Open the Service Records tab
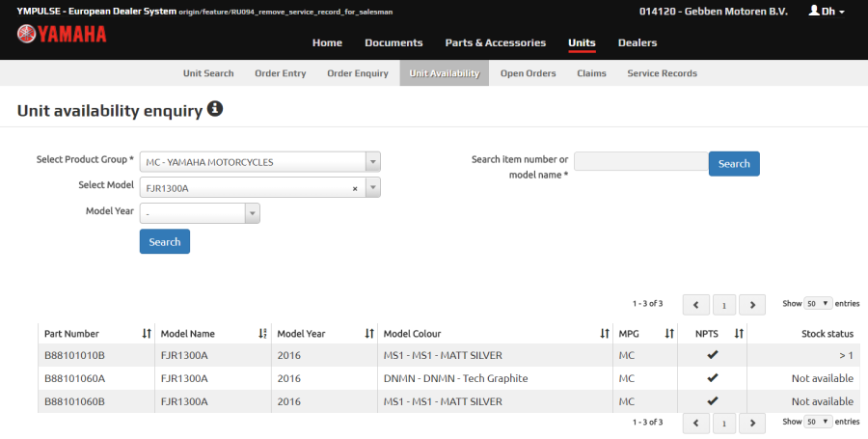This screenshot has width=868, height=439. coord(662,73)
